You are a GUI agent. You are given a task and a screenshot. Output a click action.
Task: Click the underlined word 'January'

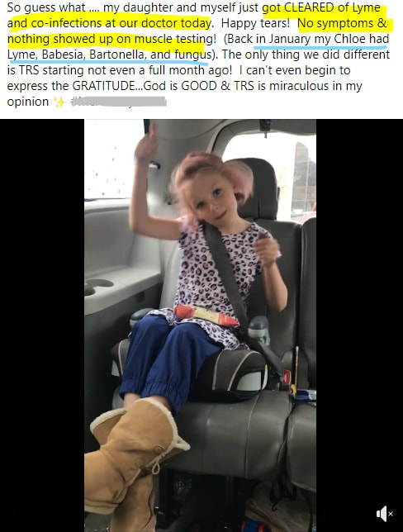(290, 39)
